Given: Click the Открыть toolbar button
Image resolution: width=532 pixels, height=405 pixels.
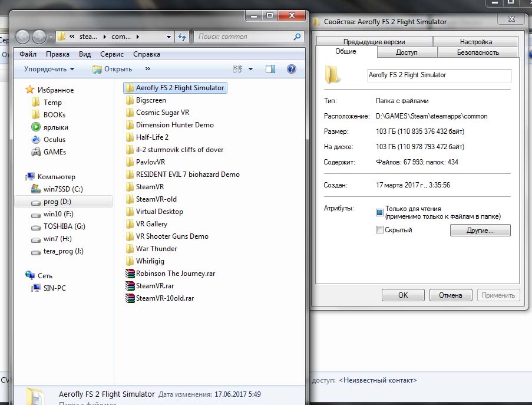Looking at the screenshot, I should click(x=113, y=69).
